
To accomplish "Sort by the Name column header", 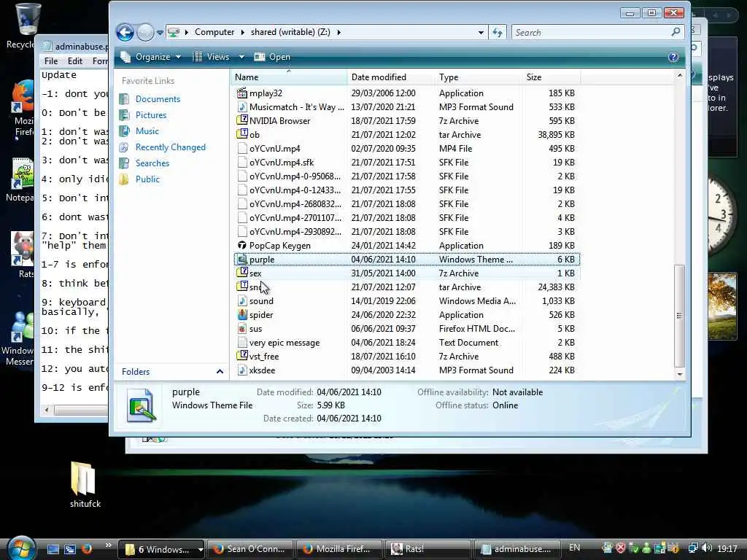I will coord(289,77).
